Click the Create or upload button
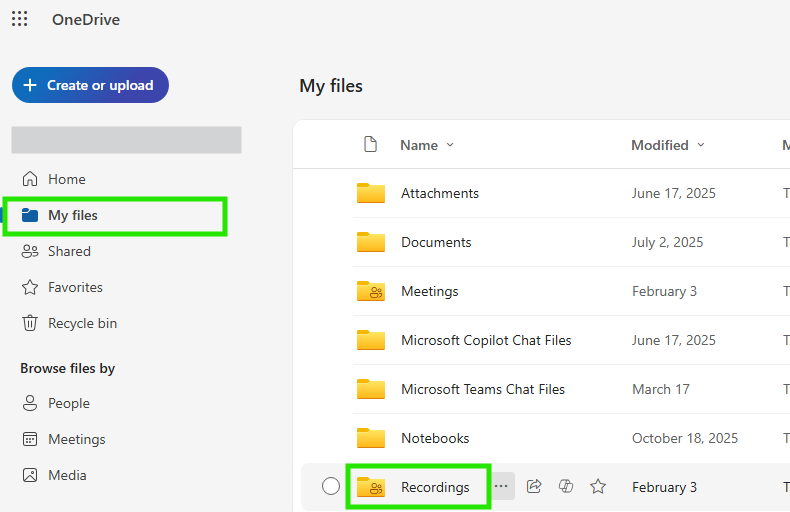Screen dimensions: 790x512 (90, 85)
